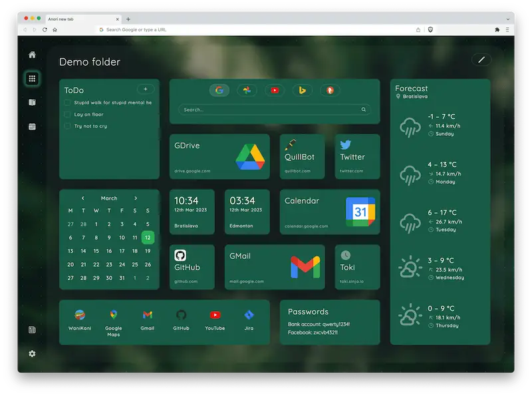Expand tab list chevron at top right

coord(507,19)
